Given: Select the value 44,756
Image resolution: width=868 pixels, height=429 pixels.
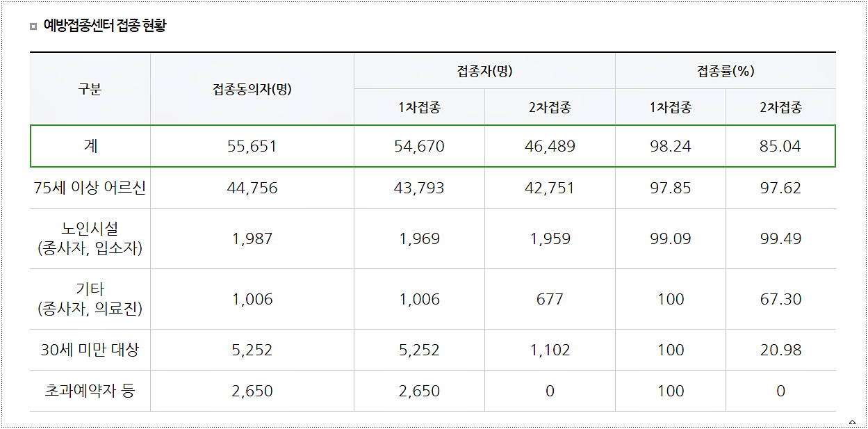Looking at the screenshot, I should tap(252, 188).
